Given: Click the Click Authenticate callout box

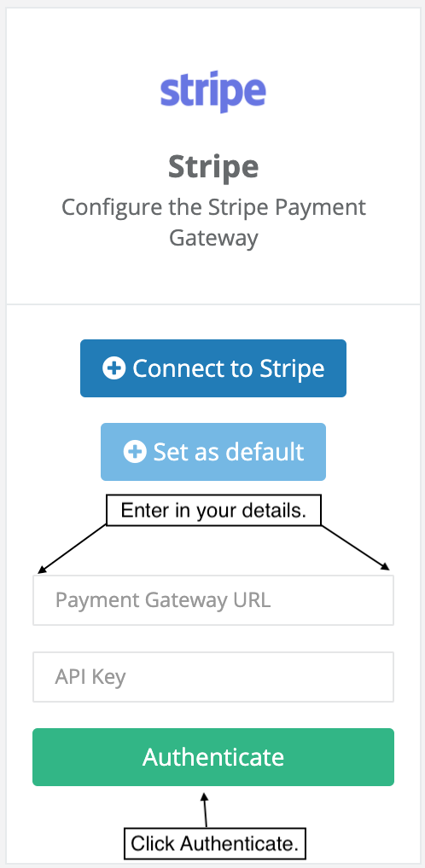Looking at the screenshot, I should [x=215, y=843].
